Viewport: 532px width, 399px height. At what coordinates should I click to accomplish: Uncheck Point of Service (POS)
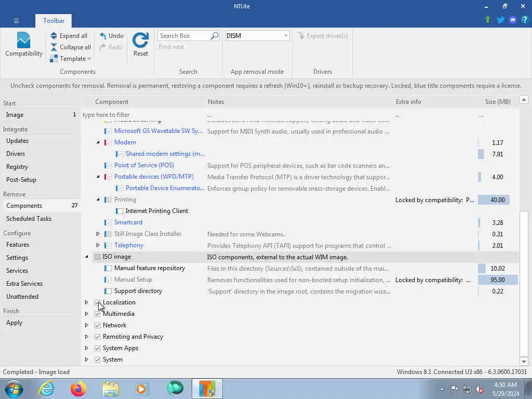click(109, 165)
